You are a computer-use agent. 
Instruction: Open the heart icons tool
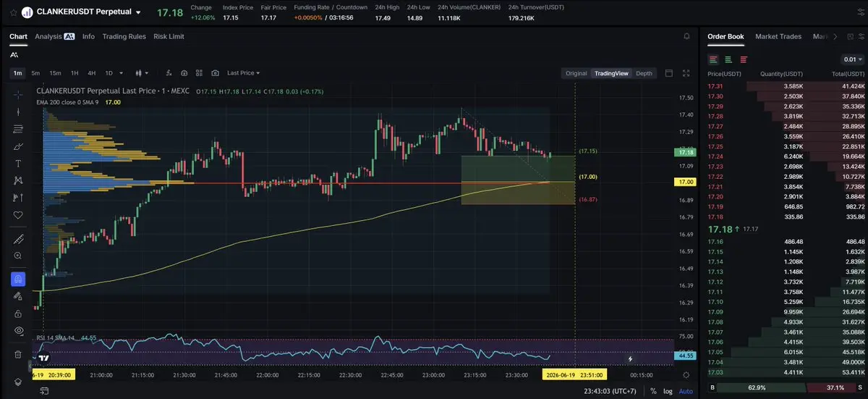coord(18,215)
